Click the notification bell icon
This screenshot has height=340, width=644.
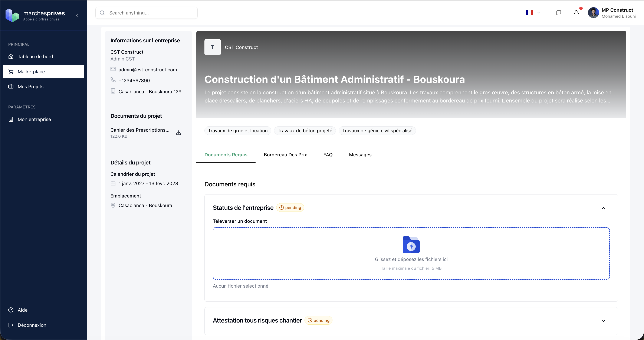pos(576,13)
